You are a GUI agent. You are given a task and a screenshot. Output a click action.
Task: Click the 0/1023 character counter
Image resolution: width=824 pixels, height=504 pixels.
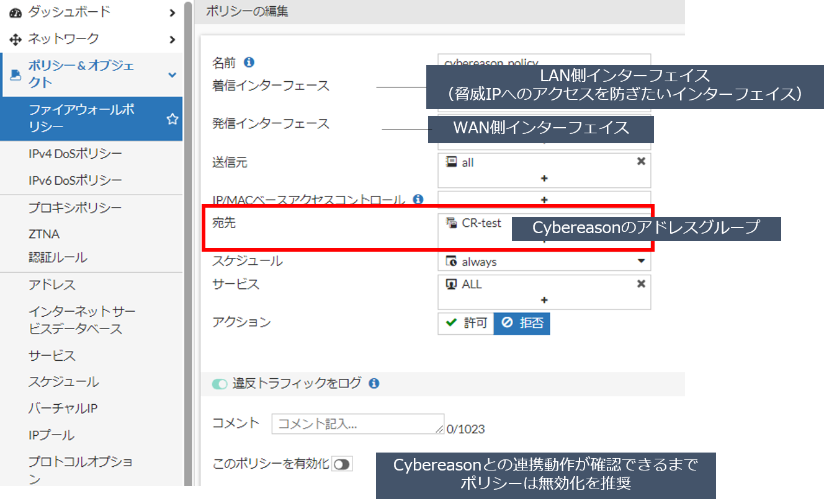(465, 429)
